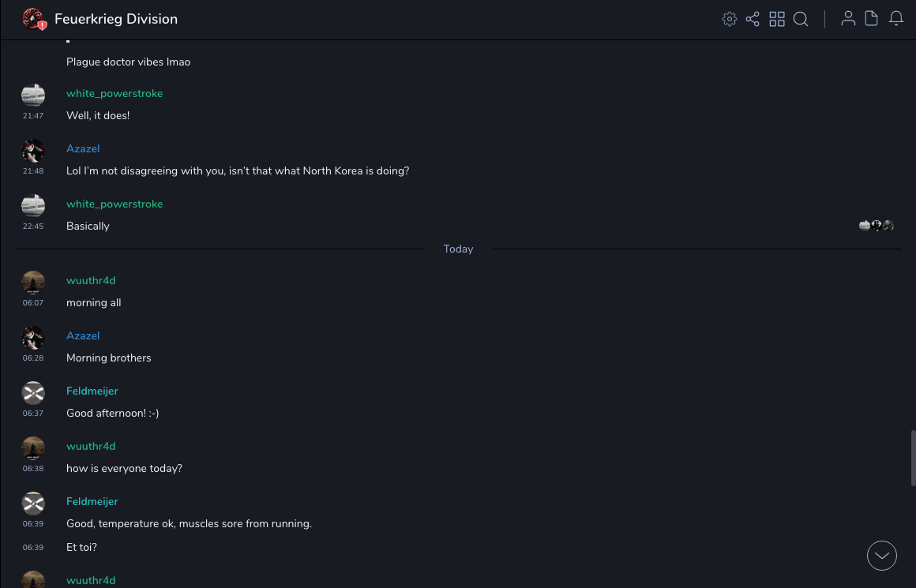
Task: Click the group avatar in header
Action: tap(33, 19)
